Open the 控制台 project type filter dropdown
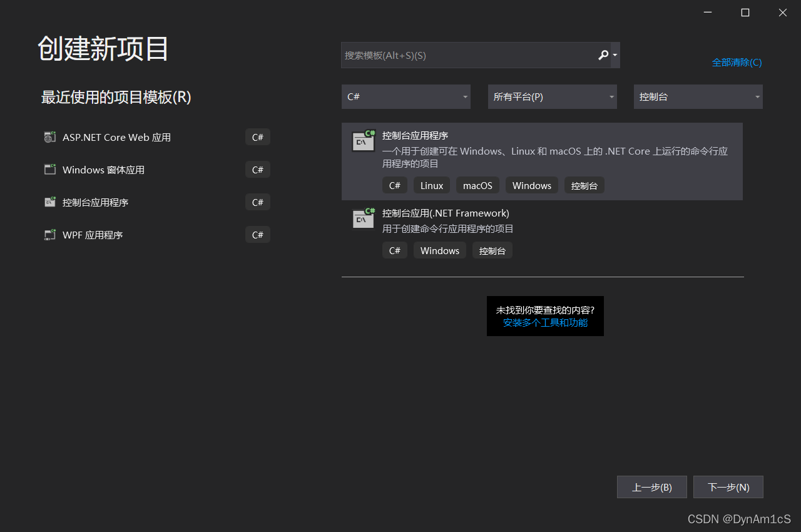 [698, 97]
